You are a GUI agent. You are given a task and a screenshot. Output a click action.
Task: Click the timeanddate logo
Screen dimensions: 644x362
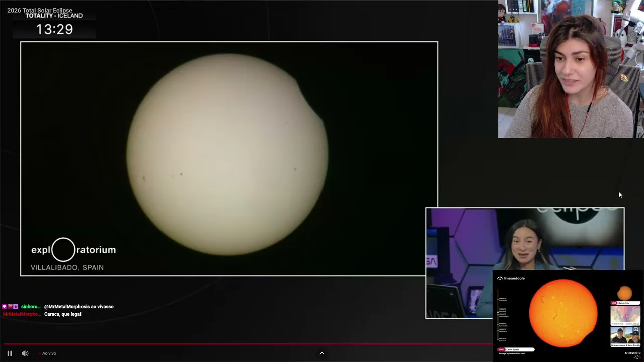(x=511, y=278)
